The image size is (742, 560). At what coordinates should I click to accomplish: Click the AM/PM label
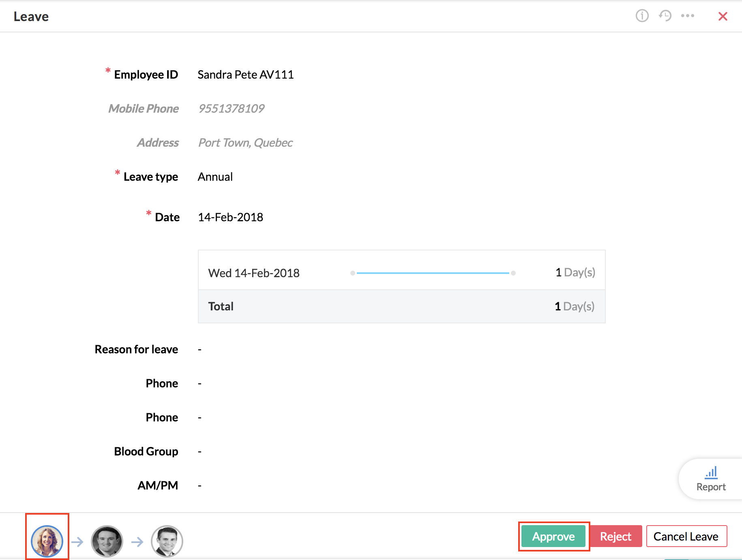(158, 485)
